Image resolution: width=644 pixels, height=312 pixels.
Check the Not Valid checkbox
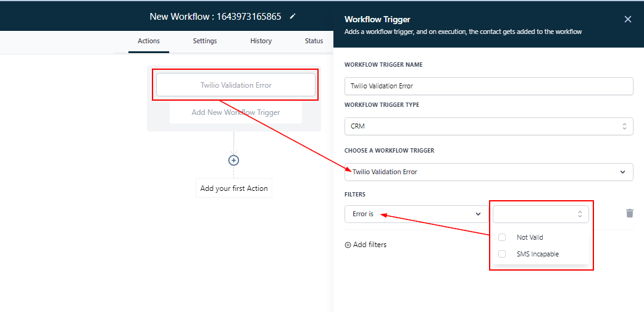pos(502,237)
